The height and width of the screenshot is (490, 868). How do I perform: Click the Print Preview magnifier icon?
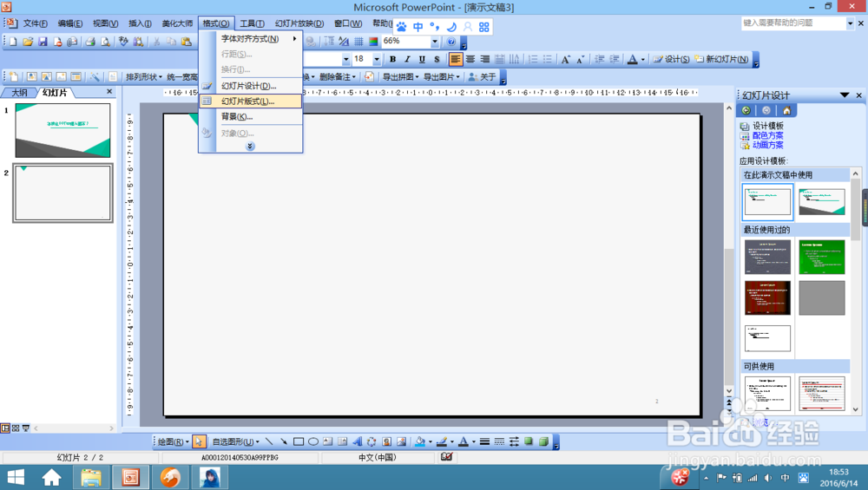point(105,42)
